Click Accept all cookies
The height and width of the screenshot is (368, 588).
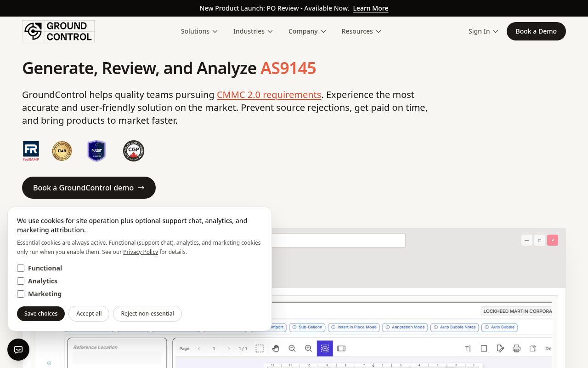point(89,314)
